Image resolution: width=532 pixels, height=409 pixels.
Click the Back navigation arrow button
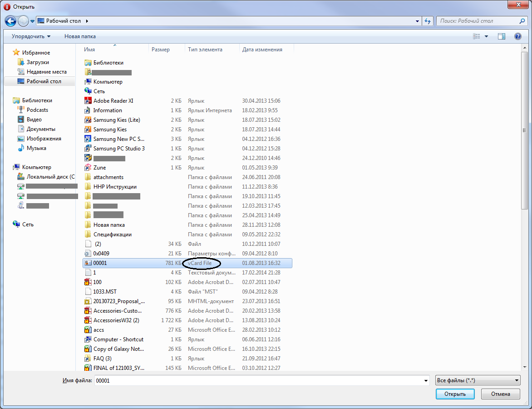pyautogui.click(x=10, y=21)
